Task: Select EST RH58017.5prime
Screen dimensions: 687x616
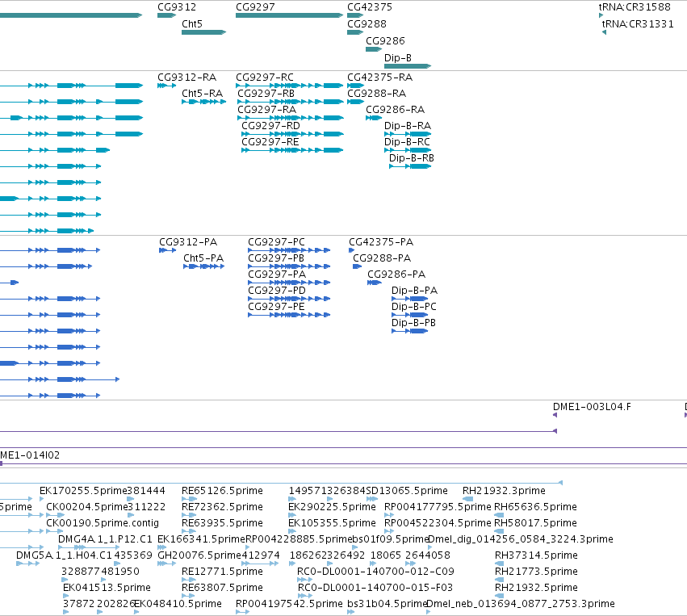Action: click(x=535, y=523)
